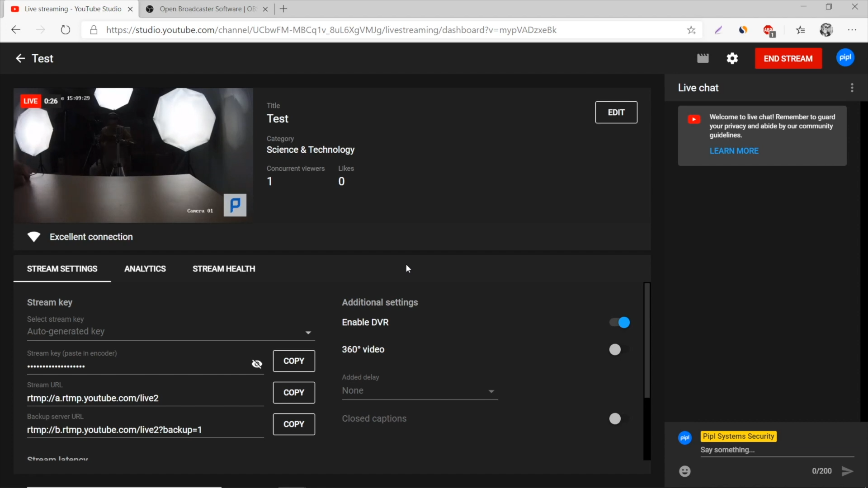Click the END STREAM button
Viewport: 868px width, 488px height.
tap(788, 58)
